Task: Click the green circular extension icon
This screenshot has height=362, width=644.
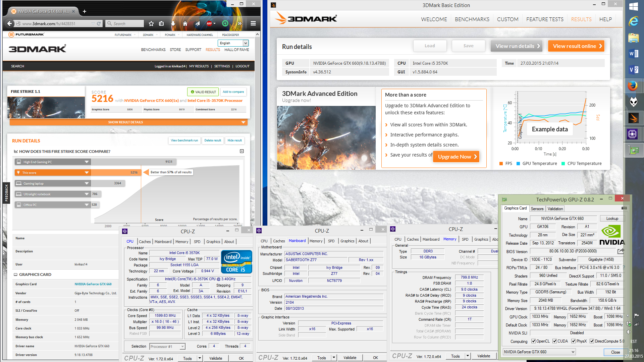Action: point(225,23)
